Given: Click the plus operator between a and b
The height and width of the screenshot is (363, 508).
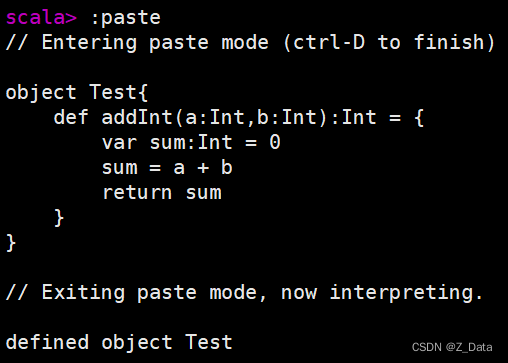Looking at the screenshot, I should (203, 168).
